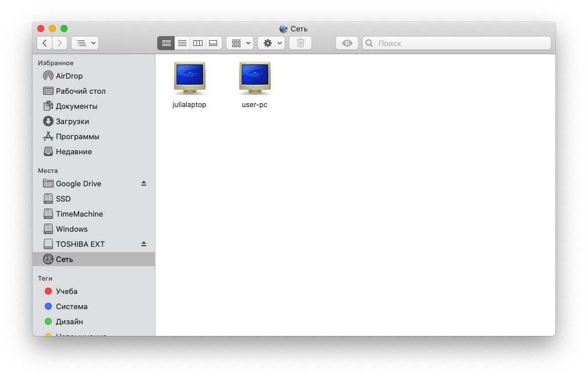Image resolution: width=588 pixels, height=379 pixels.
Task: Open the TimeMachine volume
Action: click(x=94, y=214)
